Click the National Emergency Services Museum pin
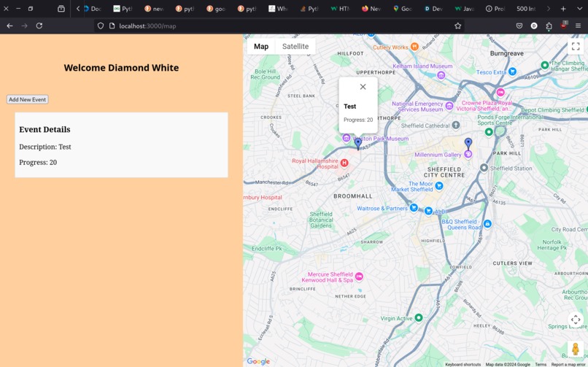 449,106
